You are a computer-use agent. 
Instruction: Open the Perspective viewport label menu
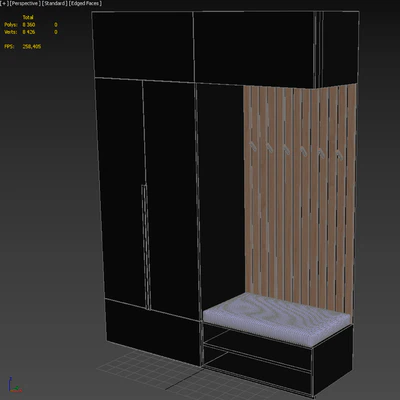tap(25, 3)
